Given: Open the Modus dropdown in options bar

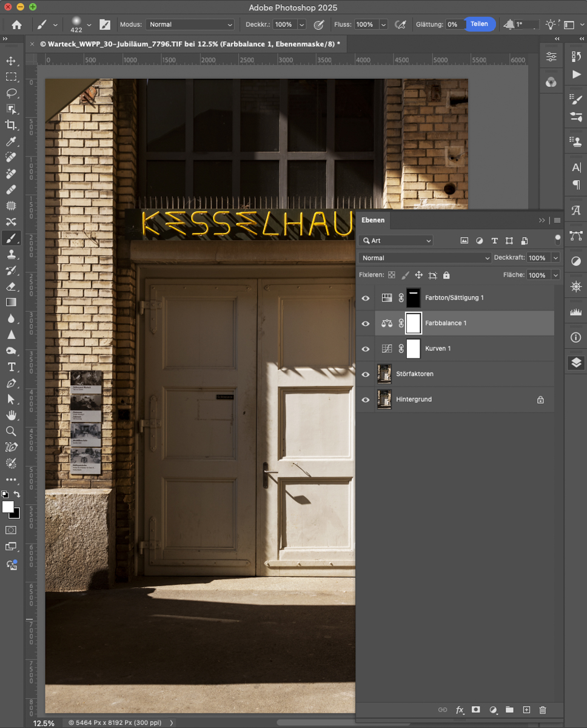Looking at the screenshot, I should click(x=190, y=24).
